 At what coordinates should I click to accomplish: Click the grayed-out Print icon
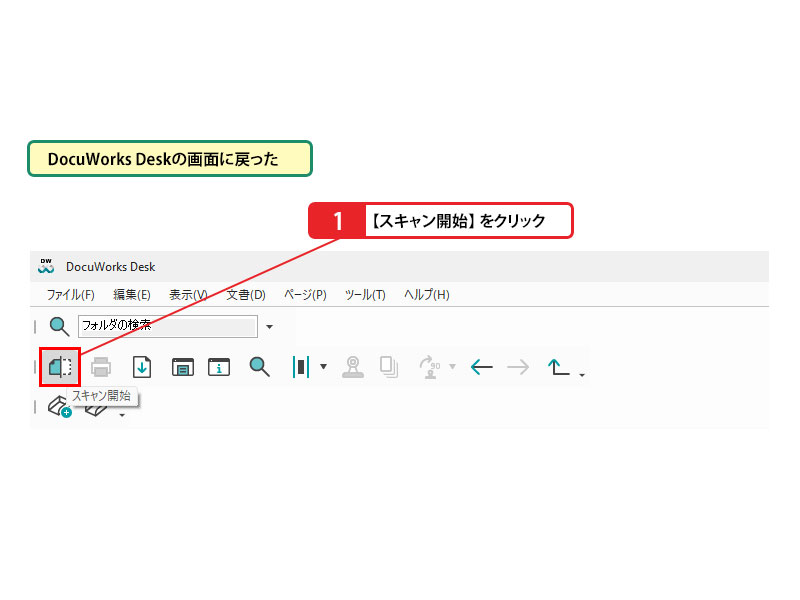(x=101, y=367)
